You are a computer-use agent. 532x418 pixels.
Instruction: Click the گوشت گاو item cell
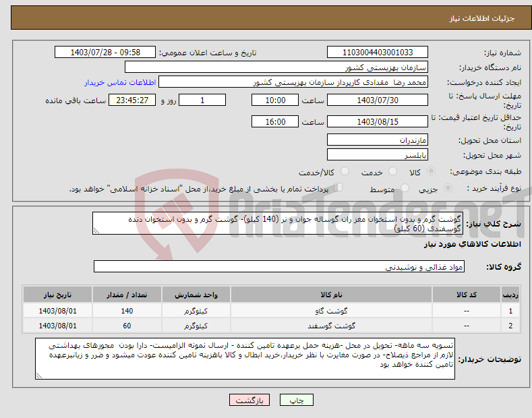331,310
